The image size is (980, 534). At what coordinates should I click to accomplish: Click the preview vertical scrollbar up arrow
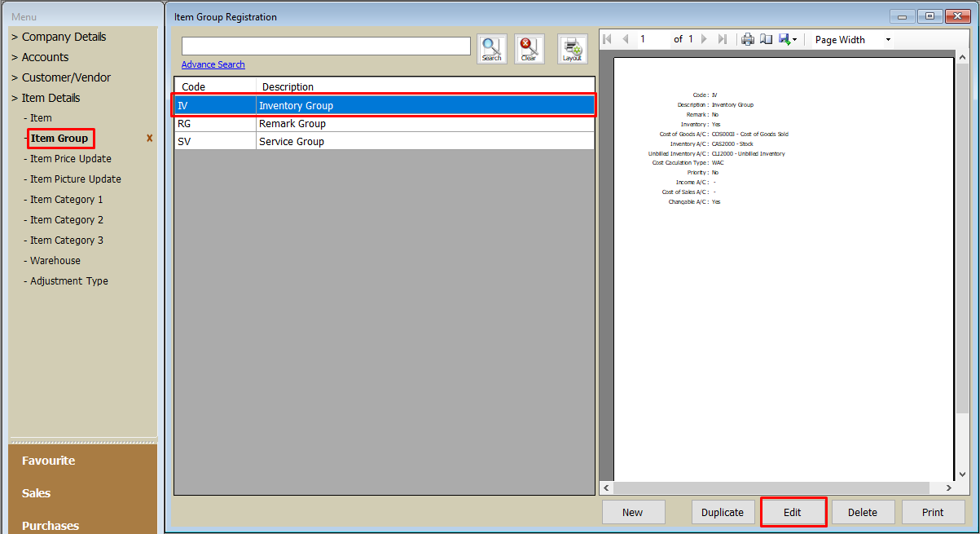tap(965, 59)
